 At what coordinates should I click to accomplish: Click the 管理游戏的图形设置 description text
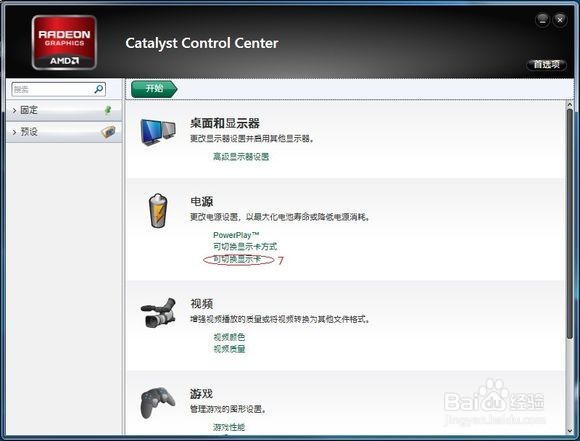tap(228, 409)
